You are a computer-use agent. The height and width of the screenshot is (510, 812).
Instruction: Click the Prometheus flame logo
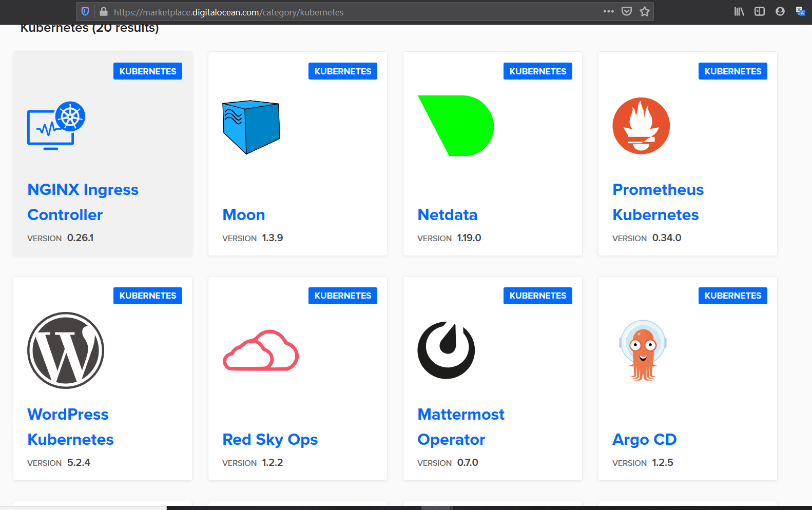point(641,126)
